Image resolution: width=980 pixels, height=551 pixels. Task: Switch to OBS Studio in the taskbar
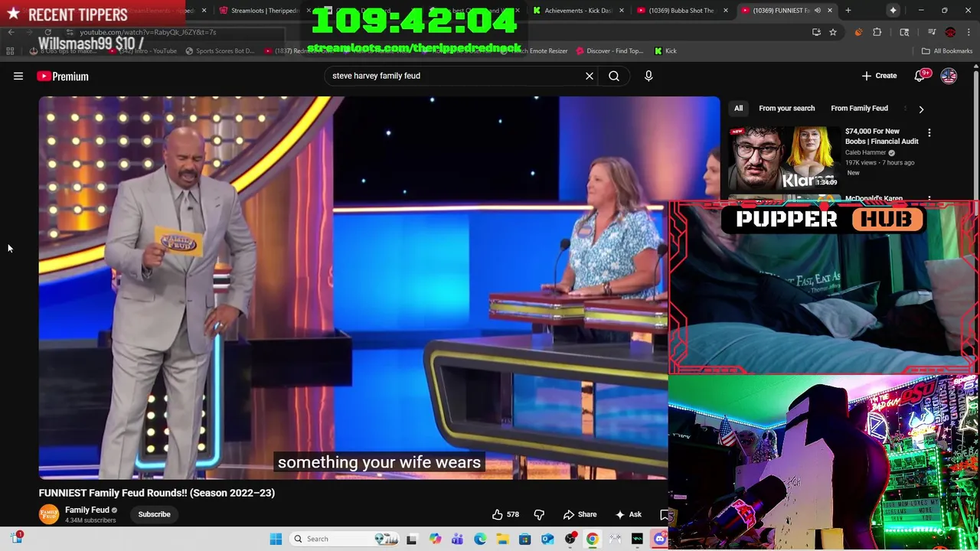[x=570, y=539]
